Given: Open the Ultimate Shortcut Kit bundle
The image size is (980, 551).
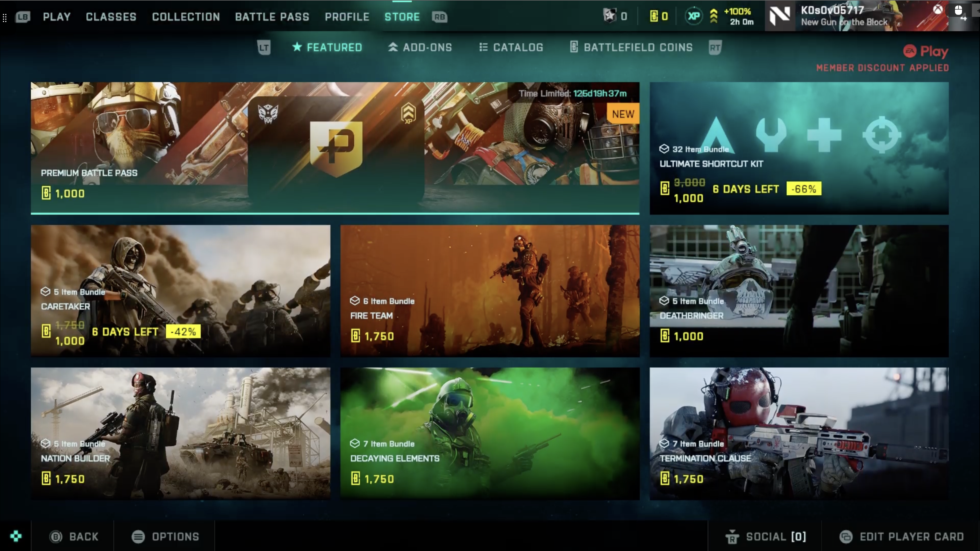Looking at the screenshot, I should pos(799,148).
